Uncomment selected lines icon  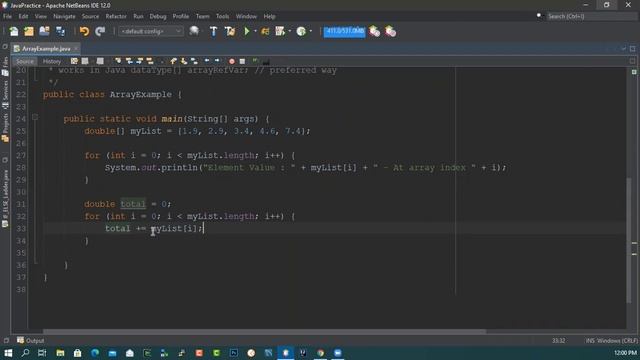[266, 61]
